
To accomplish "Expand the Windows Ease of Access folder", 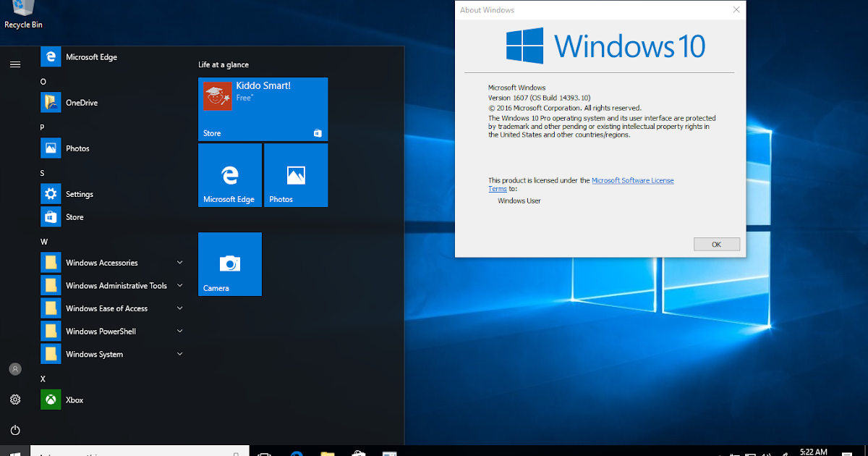I will coord(112,308).
